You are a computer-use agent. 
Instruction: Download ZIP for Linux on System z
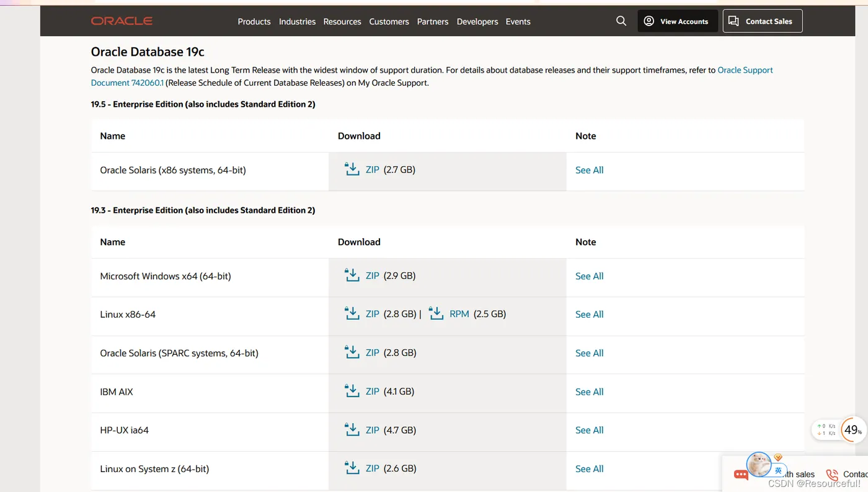(372, 468)
